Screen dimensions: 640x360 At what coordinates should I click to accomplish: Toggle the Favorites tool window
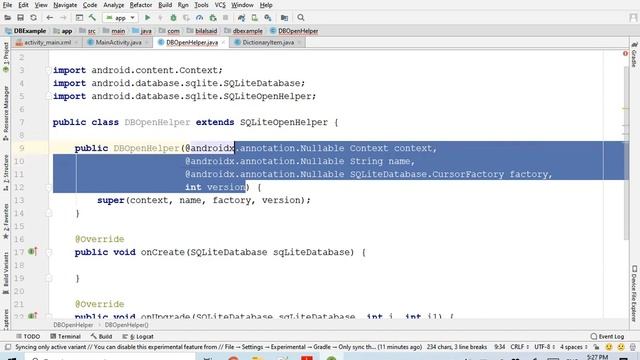6,221
